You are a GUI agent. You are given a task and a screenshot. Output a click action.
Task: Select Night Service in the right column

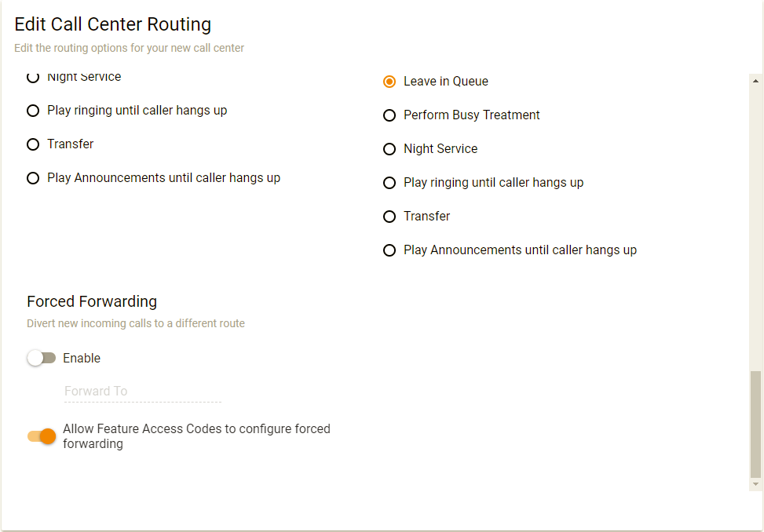pyautogui.click(x=389, y=149)
